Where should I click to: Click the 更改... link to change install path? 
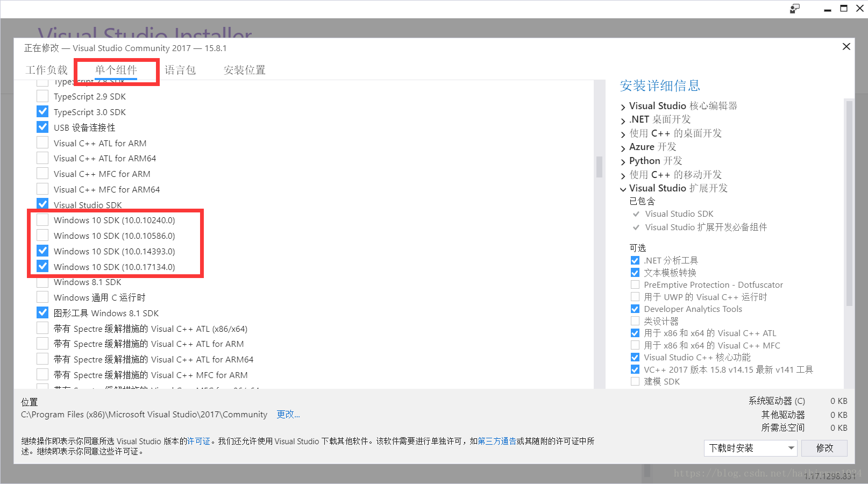point(288,414)
